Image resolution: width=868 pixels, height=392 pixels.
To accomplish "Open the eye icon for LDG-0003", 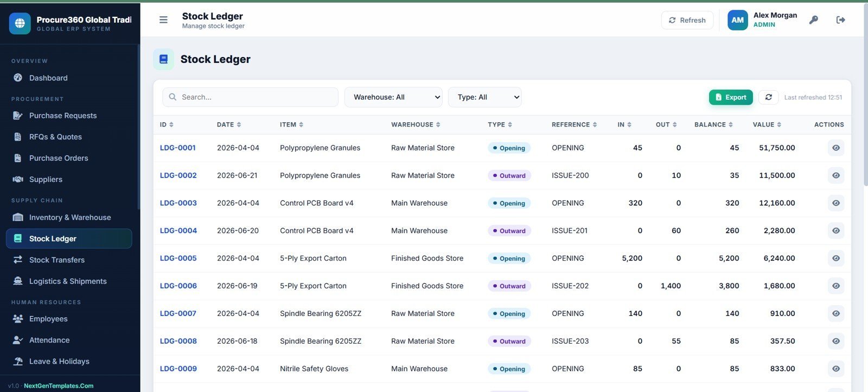I will pyautogui.click(x=835, y=203).
